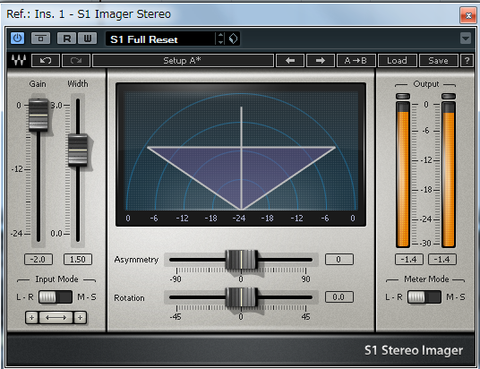Click the Asymmetry value field 0
The height and width of the screenshot is (369, 480).
pos(339,259)
